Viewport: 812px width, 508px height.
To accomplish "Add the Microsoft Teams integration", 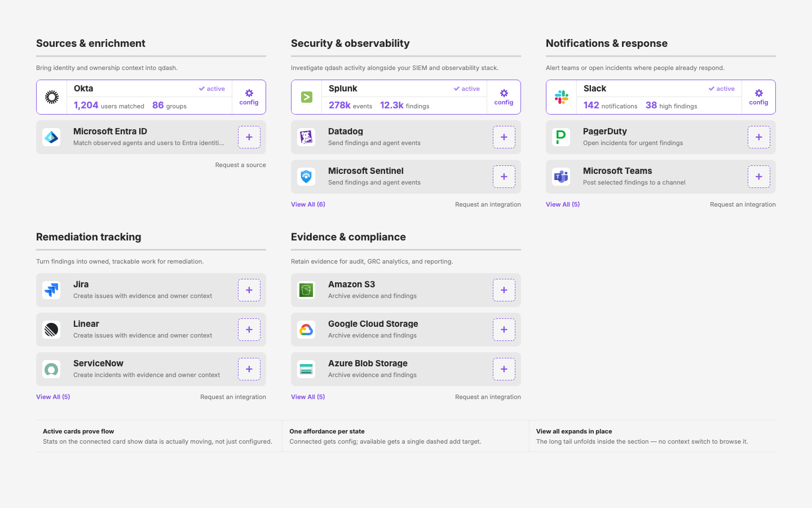I will pyautogui.click(x=759, y=177).
